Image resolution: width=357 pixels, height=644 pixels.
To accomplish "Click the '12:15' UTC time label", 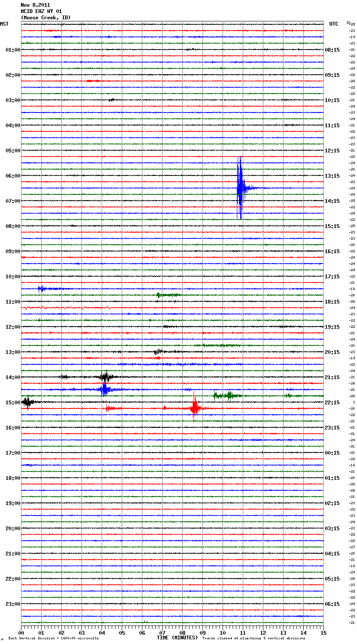I will pyautogui.click(x=332, y=151).
